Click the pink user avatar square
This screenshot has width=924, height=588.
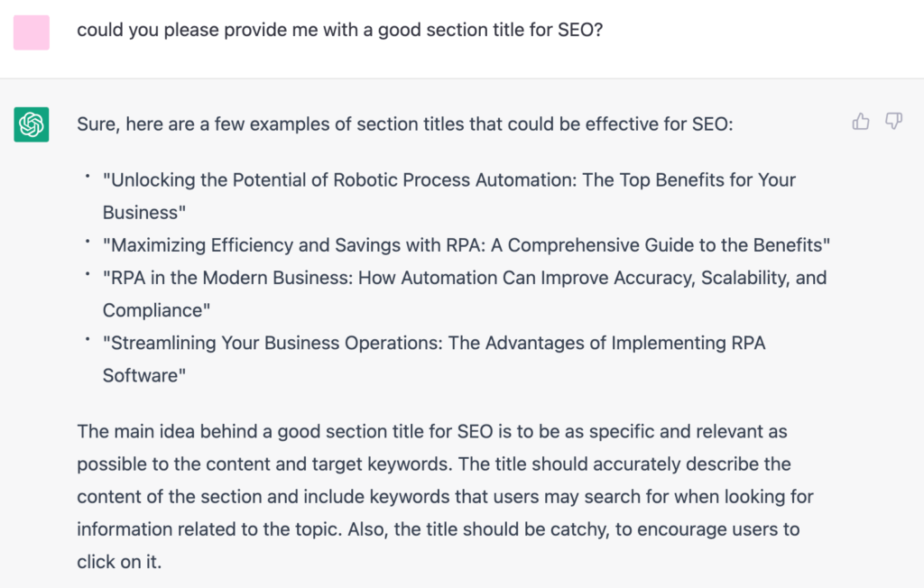pyautogui.click(x=32, y=32)
